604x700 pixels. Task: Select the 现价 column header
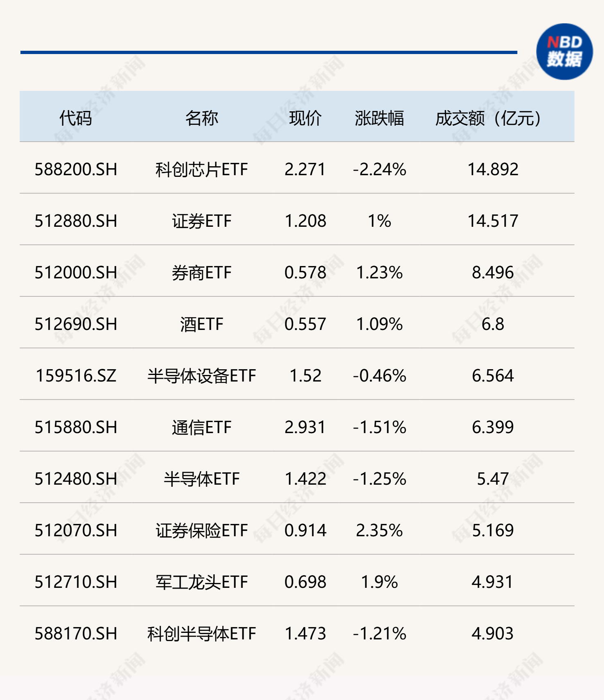tap(305, 118)
